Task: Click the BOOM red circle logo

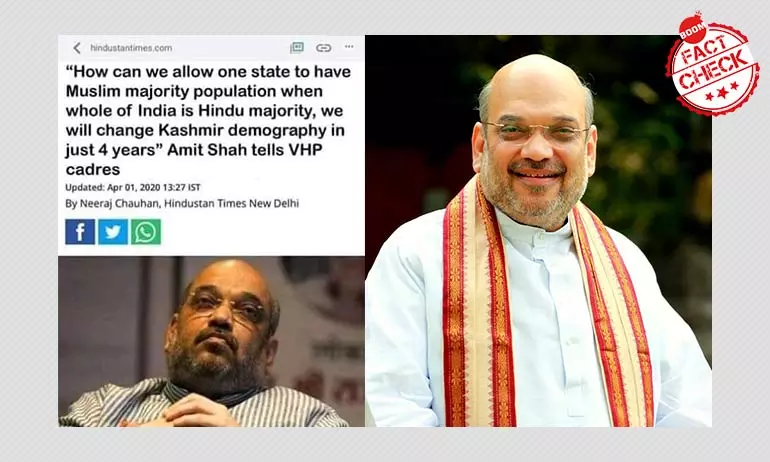Action: (693, 29)
